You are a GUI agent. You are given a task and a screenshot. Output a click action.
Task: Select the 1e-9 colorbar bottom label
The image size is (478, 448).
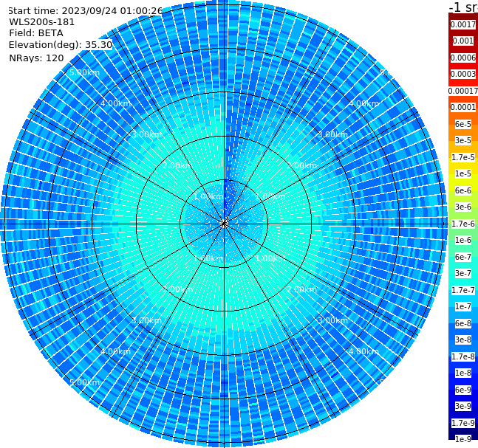click(463, 439)
